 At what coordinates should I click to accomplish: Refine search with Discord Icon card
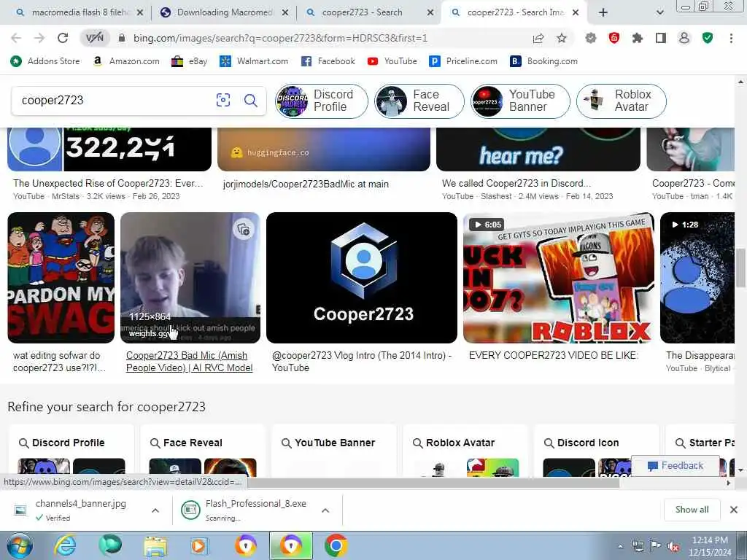(597, 451)
